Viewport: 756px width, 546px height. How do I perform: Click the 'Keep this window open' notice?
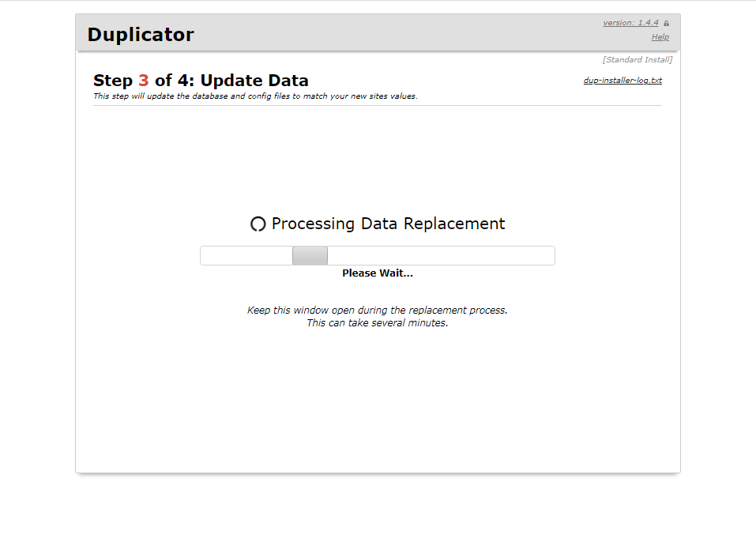[377, 311]
